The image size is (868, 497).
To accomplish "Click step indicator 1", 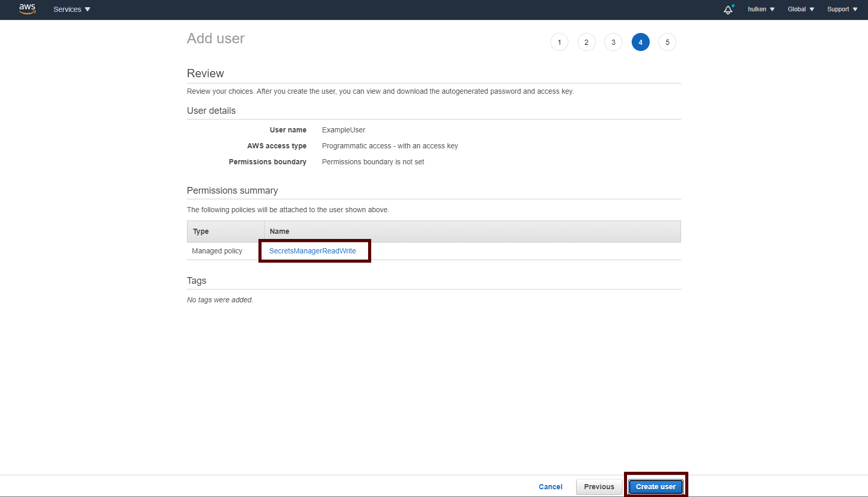I will pos(559,42).
